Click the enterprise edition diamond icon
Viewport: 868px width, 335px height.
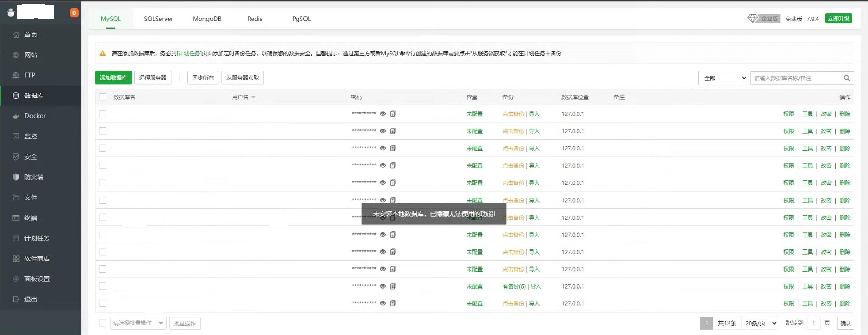tap(752, 19)
